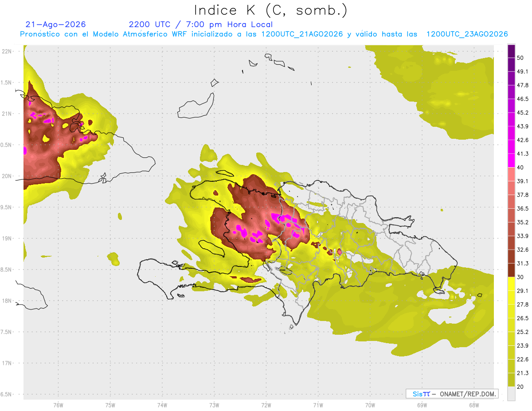The width and height of the screenshot is (532, 411).
Task: Click the 74W longitude axis label
Action: point(162,405)
